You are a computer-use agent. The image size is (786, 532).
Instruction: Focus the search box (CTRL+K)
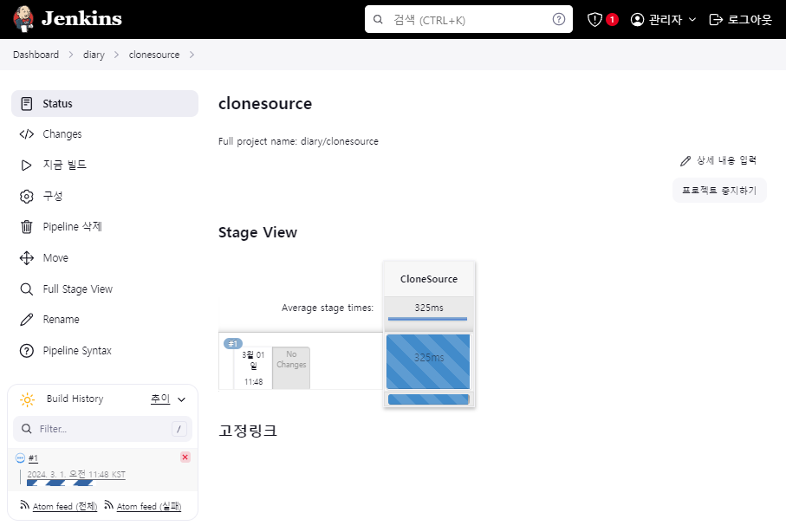pos(468,19)
